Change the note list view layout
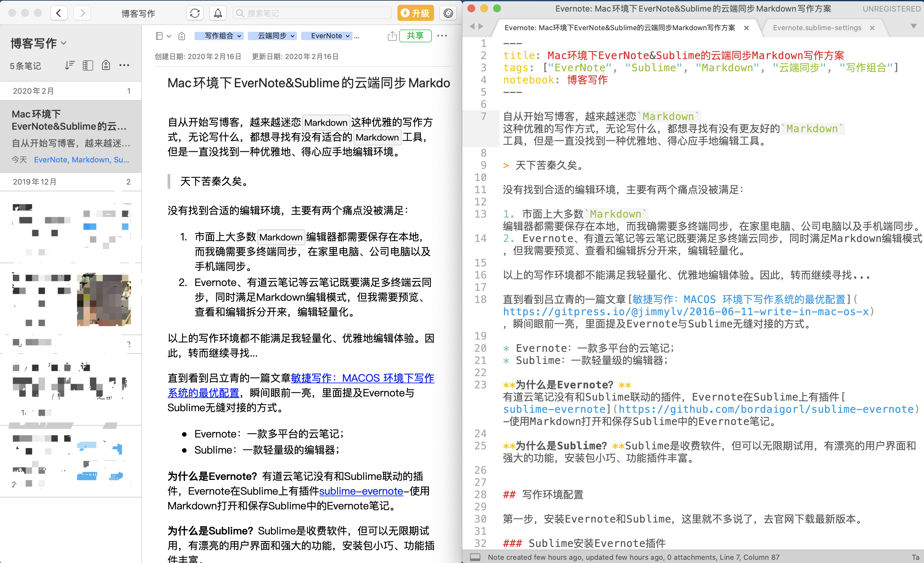The width and height of the screenshot is (924, 563). (88, 65)
